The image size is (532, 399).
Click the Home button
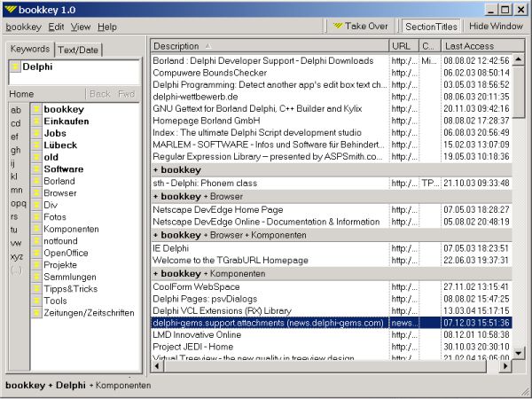point(21,94)
